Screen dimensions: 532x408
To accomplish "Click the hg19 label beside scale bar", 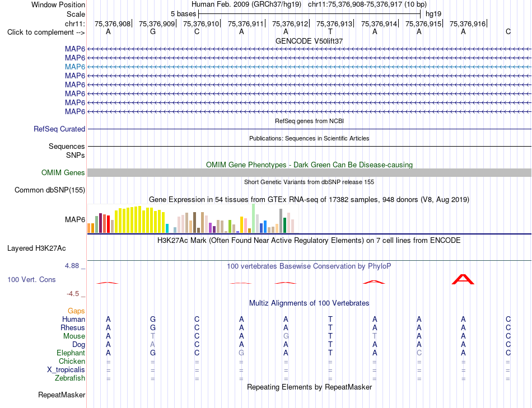I will (x=433, y=14).
